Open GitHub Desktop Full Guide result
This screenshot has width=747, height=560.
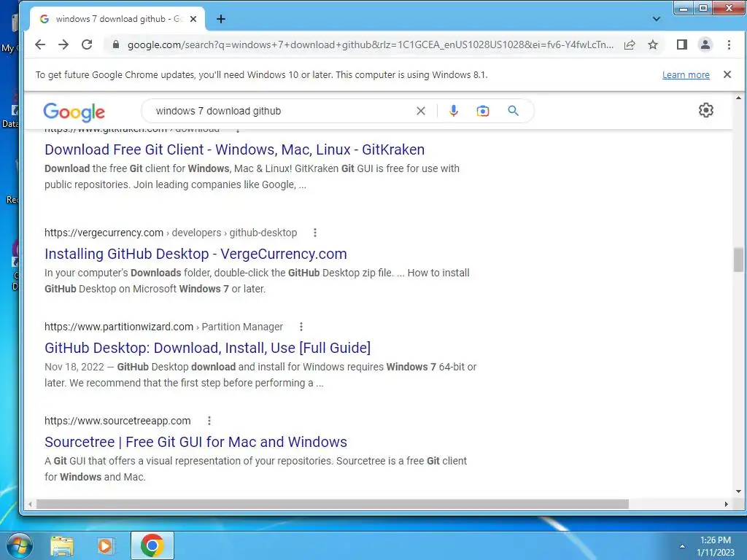[208, 348]
